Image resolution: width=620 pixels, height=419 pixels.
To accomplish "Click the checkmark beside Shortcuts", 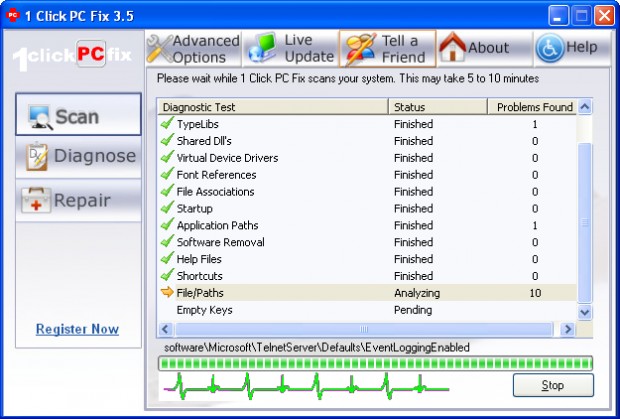I will (x=167, y=275).
